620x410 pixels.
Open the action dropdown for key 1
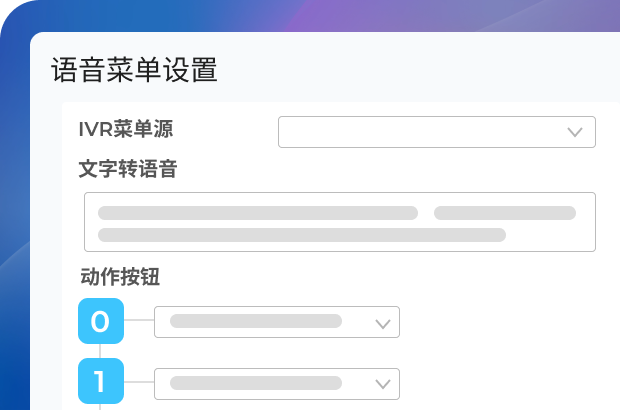(x=277, y=384)
